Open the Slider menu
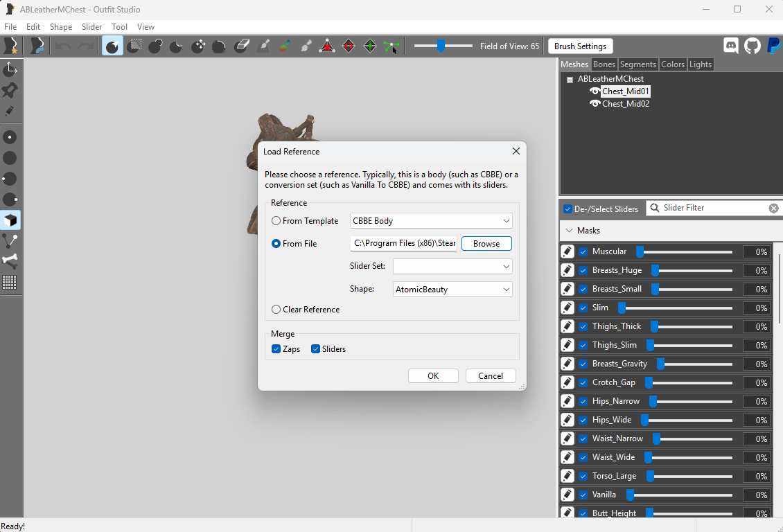Viewport: 783px width, 532px height. (x=92, y=27)
